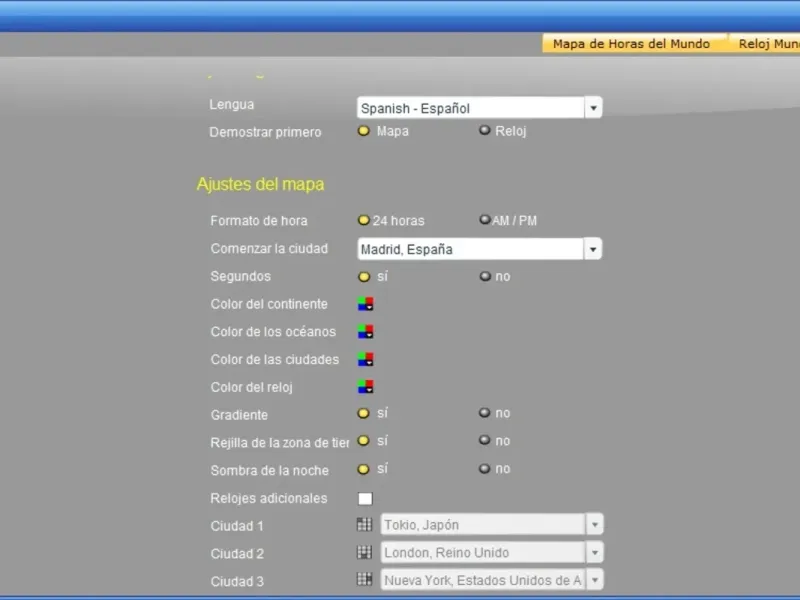
Task: Set Segundos to no
Action: tap(485, 276)
